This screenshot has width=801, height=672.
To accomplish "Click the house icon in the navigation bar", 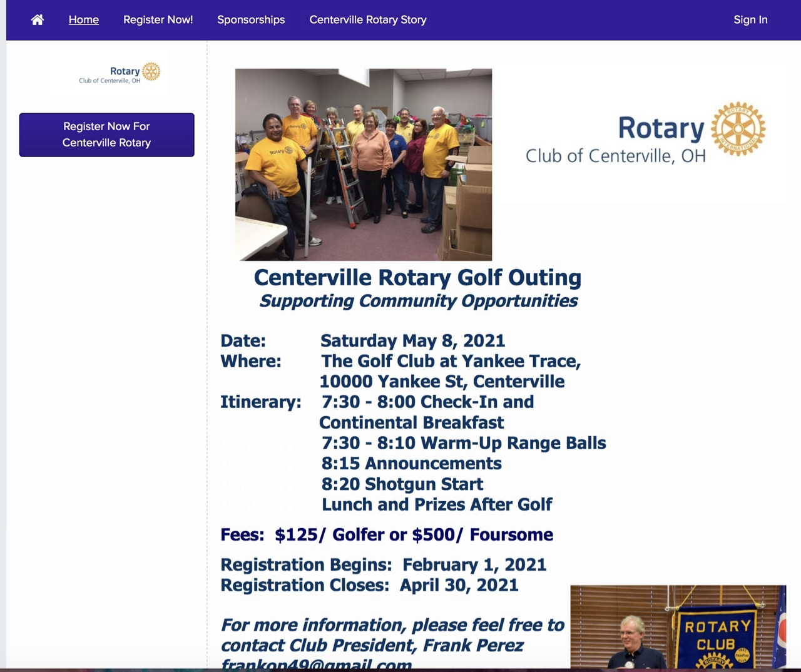I will pos(38,20).
